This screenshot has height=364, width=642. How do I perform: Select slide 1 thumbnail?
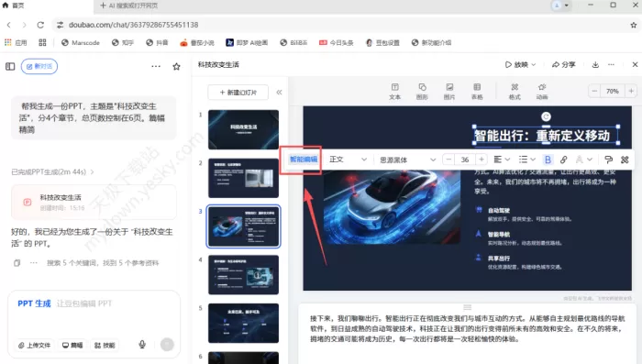point(243,129)
